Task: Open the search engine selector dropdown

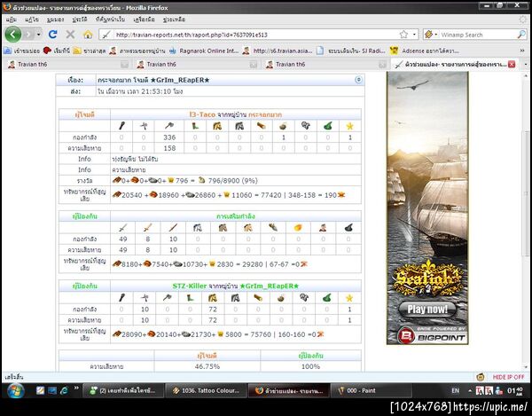Action: 431,35
